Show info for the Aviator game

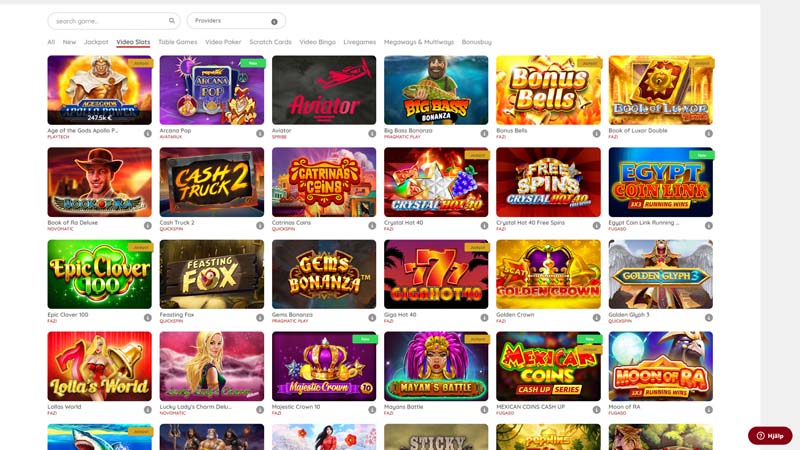click(372, 133)
